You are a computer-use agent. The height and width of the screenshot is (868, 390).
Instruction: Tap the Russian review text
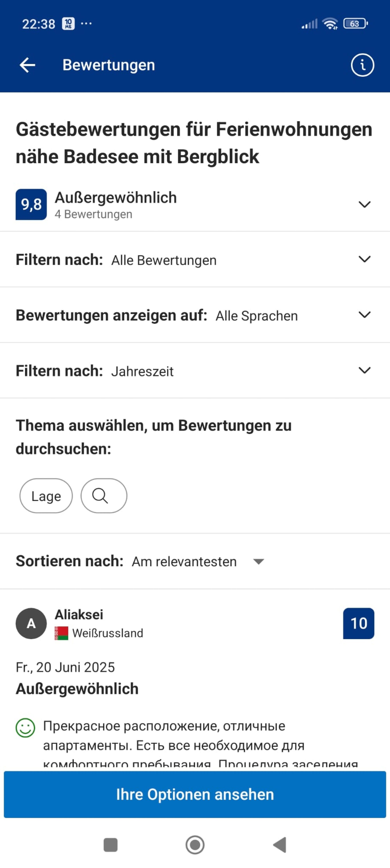pos(174,736)
